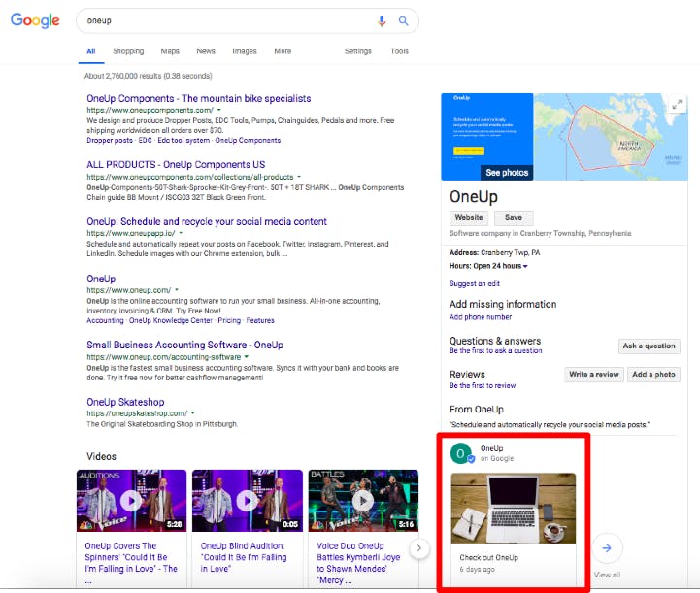Open the OneUp accounting result title
Image resolution: width=700 pixels, height=593 pixels.
click(101, 279)
